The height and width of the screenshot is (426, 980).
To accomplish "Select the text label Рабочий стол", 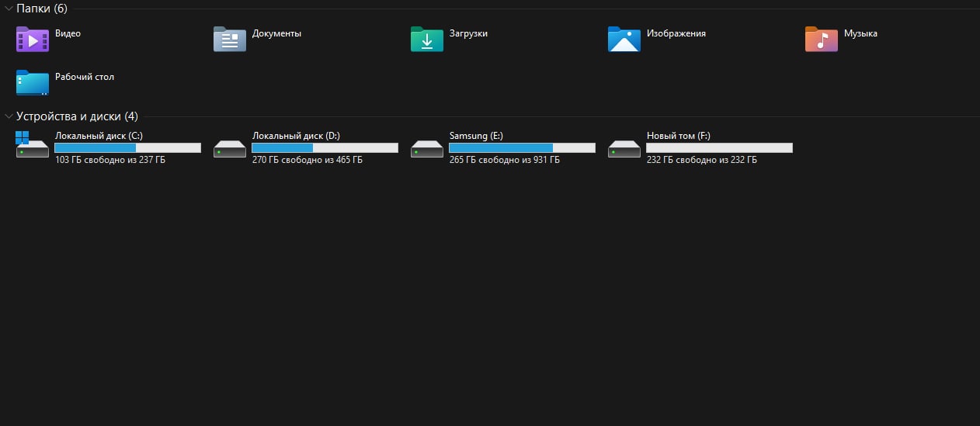I will 85,77.
